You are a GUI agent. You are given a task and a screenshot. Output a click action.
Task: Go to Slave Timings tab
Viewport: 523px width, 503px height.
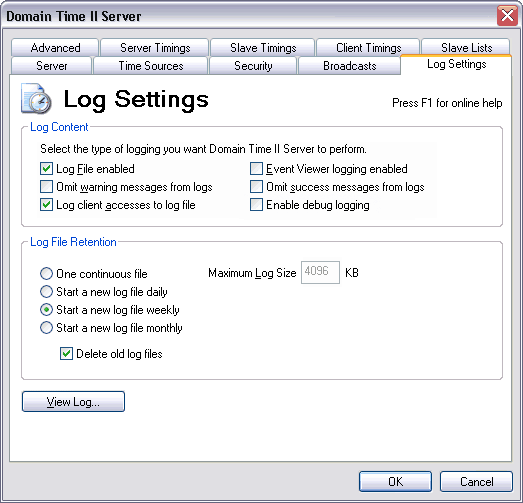point(263,48)
